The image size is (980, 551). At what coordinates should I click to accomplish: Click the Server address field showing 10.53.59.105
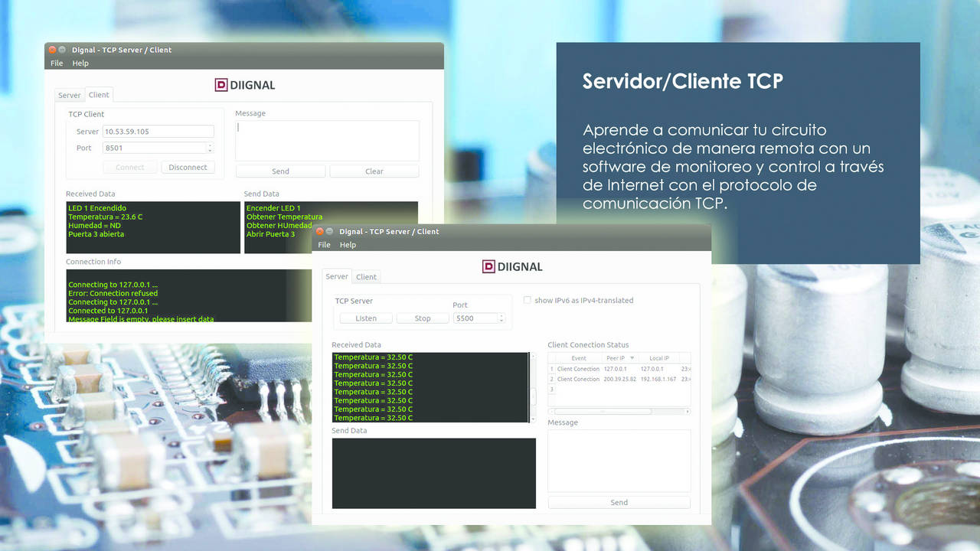click(158, 132)
